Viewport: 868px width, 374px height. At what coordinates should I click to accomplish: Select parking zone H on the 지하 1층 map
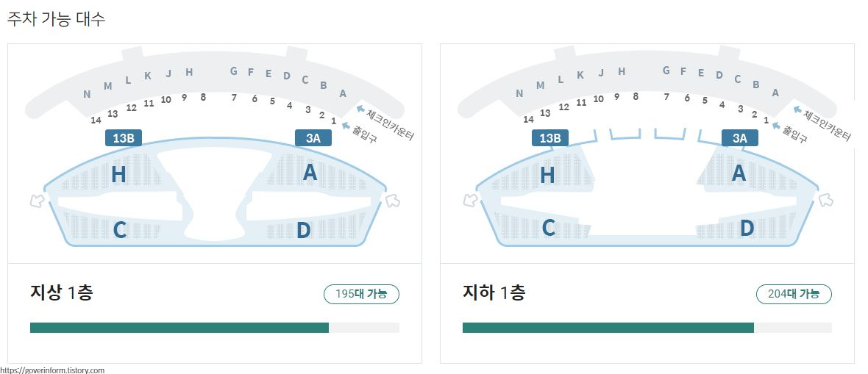point(547,176)
